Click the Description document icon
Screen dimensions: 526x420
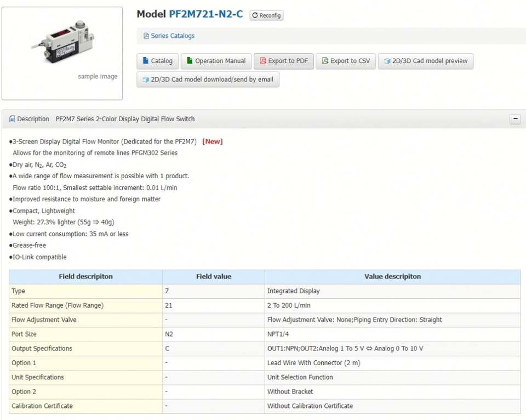click(x=12, y=119)
